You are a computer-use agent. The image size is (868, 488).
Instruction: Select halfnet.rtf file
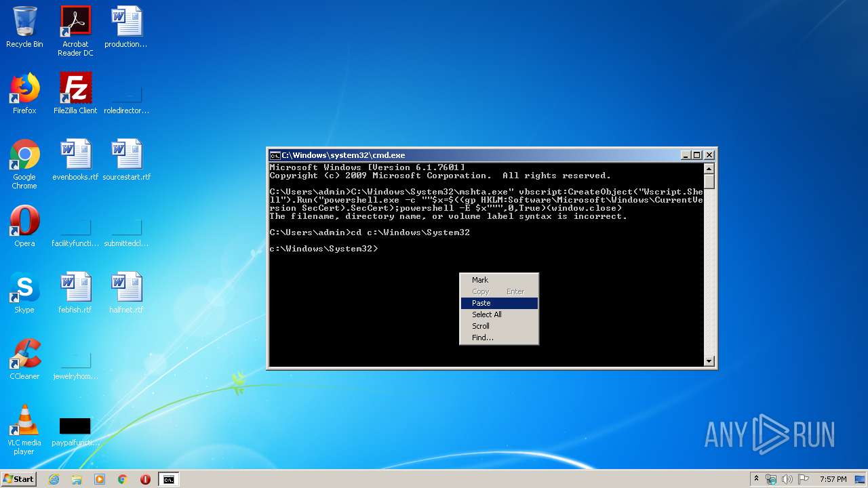click(x=126, y=293)
